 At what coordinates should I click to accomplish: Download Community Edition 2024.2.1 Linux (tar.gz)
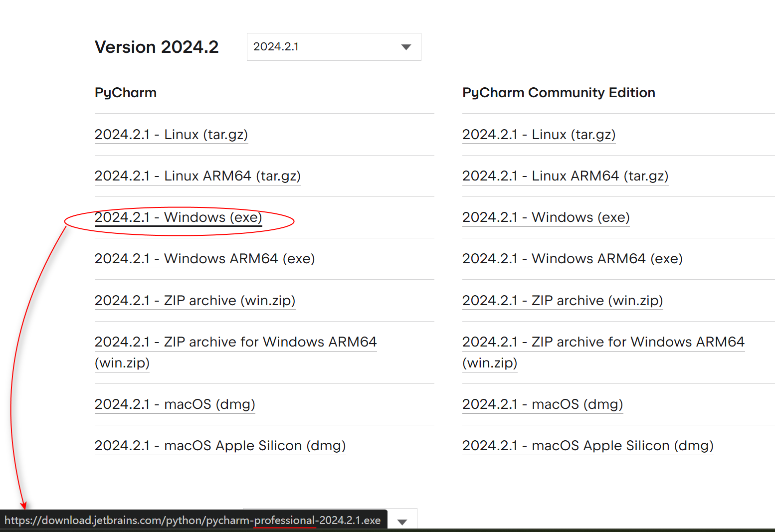pyautogui.click(x=539, y=135)
